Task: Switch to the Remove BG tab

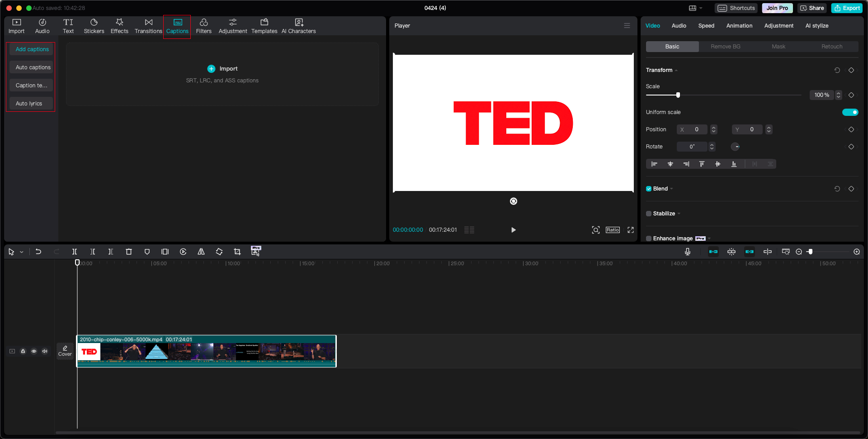Action: pos(725,47)
